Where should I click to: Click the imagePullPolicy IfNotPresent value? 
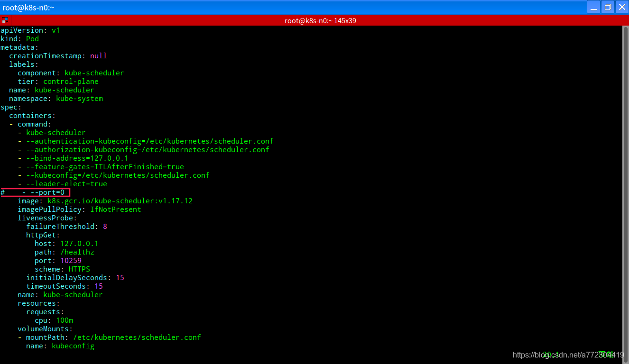click(x=116, y=209)
